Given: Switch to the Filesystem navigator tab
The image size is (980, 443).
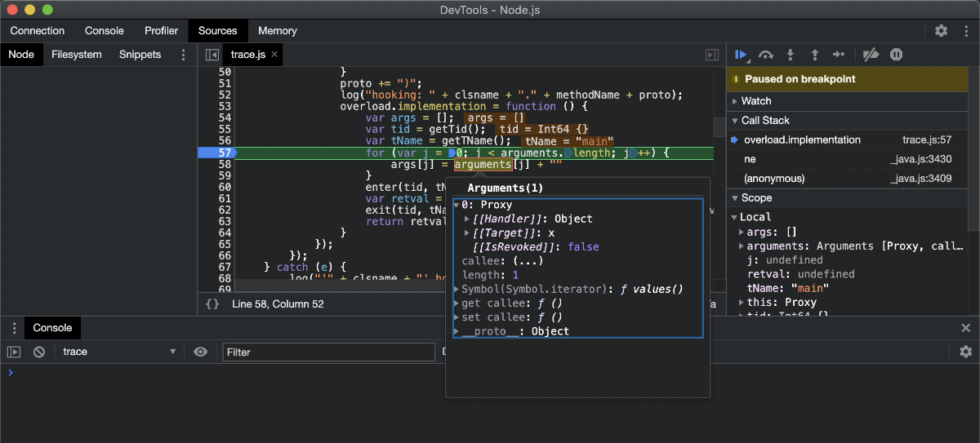Looking at the screenshot, I should [x=77, y=55].
